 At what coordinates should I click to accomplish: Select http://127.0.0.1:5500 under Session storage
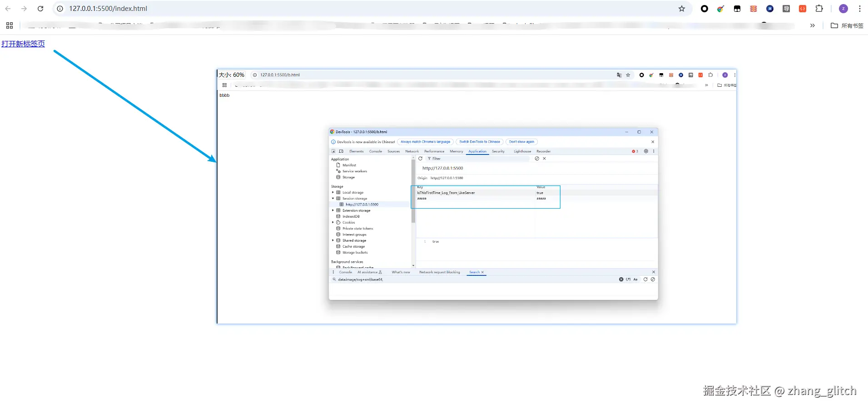pyautogui.click(x=362, y=204)
